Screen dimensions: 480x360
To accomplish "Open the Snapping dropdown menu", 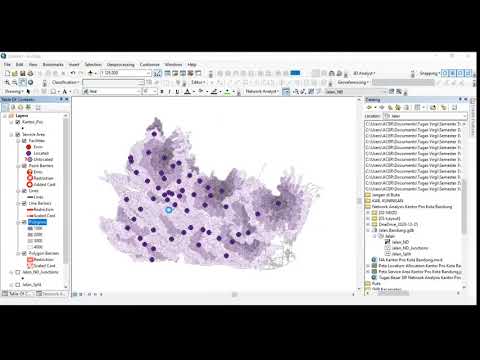I will [430, 73].
